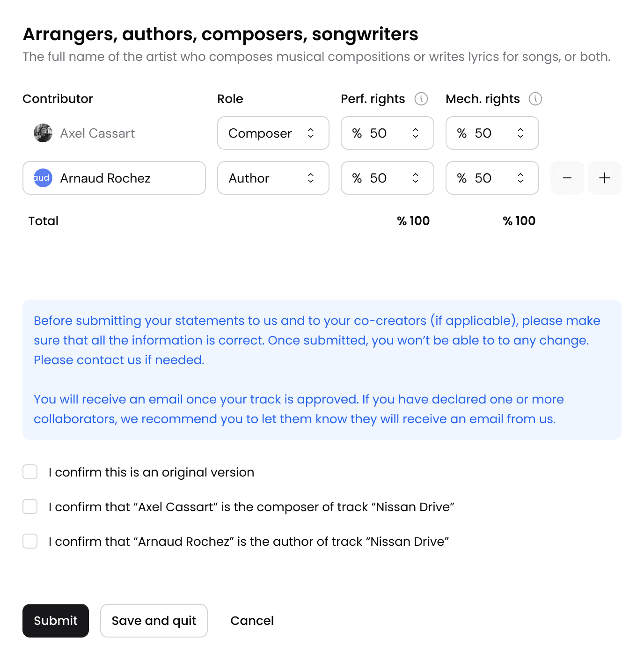Tick the Axel Cassart composer confirmation checkbox
Screen dimensions: 644x660
(x=30, y=506)
